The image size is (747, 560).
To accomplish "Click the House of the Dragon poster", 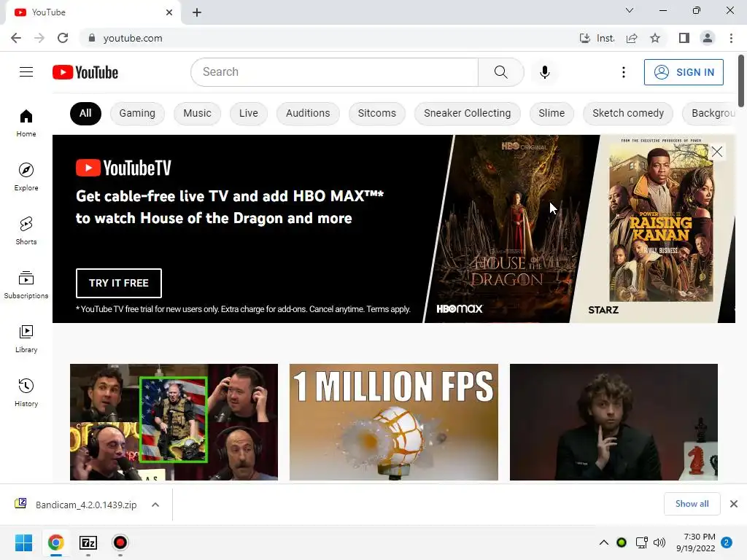I will click(x=511, y=229).
